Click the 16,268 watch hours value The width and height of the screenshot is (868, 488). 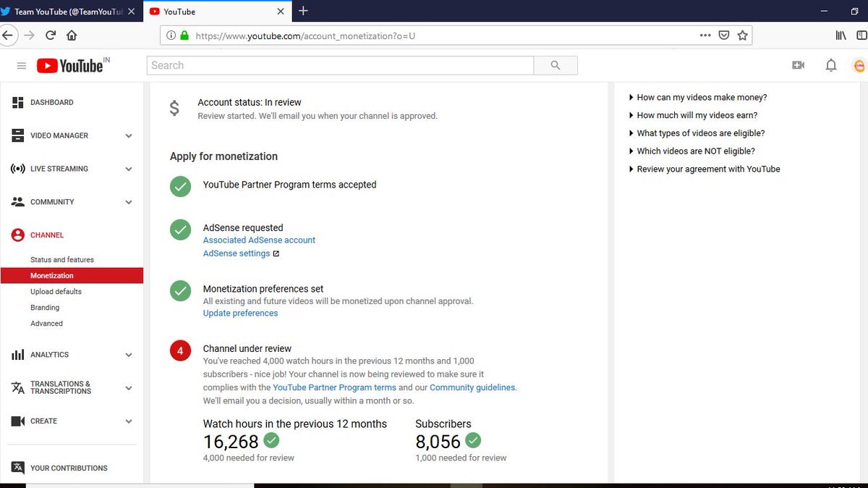(x=231, y=442)
